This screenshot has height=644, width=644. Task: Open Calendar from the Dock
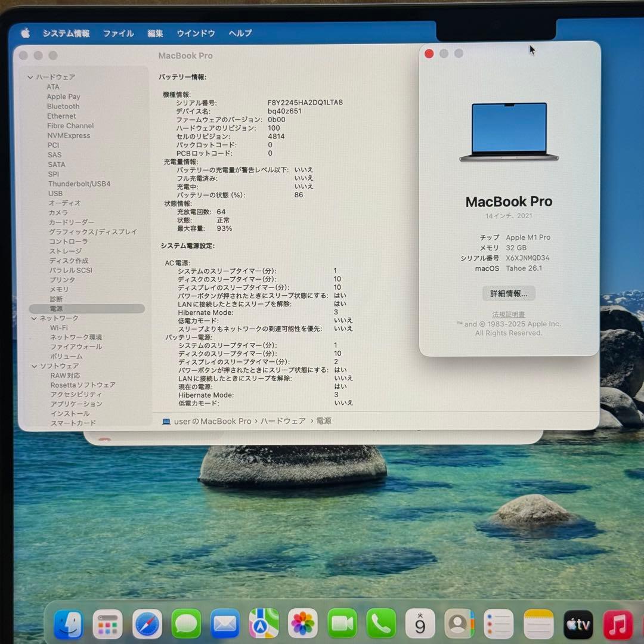420,624
